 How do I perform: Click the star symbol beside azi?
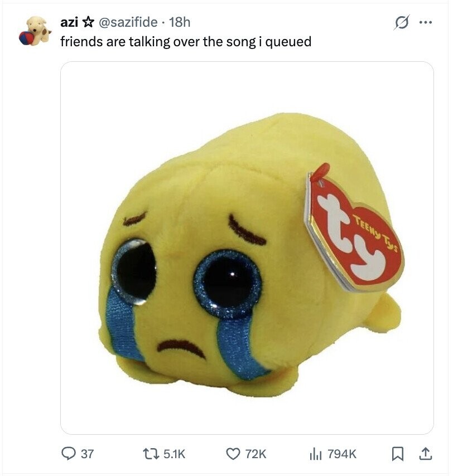tap(88, 22)
